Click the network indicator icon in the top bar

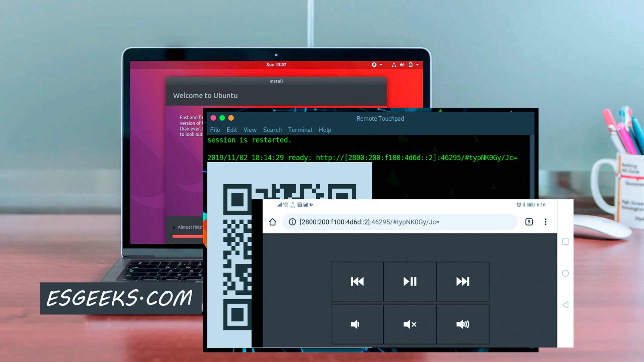click(394, 64)
